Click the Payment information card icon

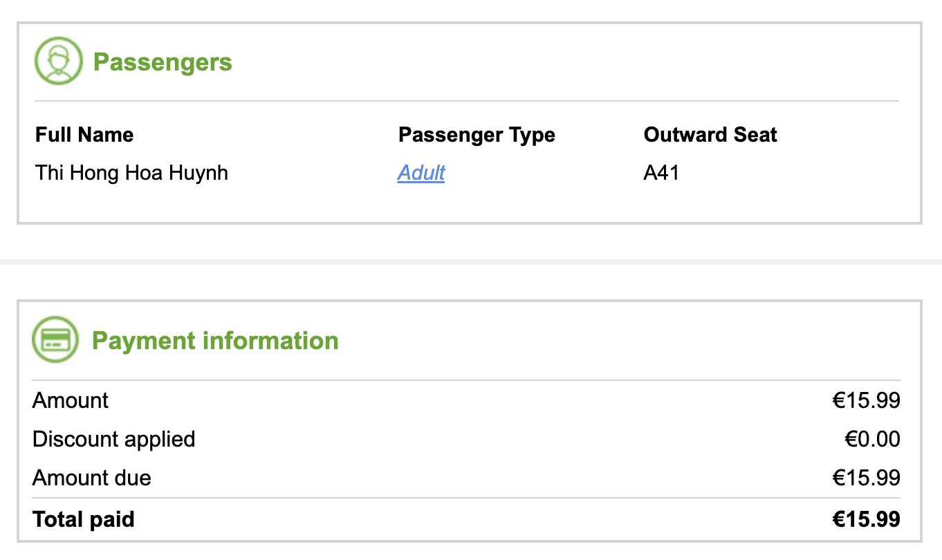56,340
